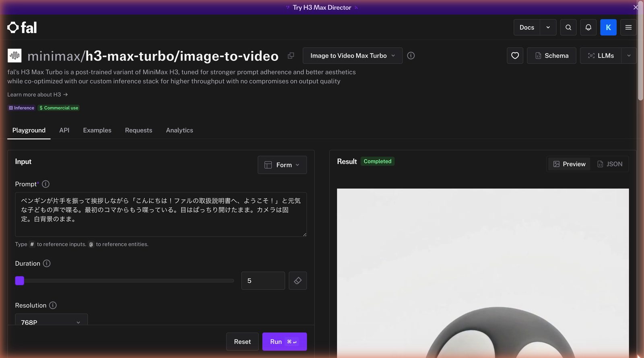The width and height of the screenshot is (644, 358).
Task: Switch to the Playground tab
Action: pos(29,130)
